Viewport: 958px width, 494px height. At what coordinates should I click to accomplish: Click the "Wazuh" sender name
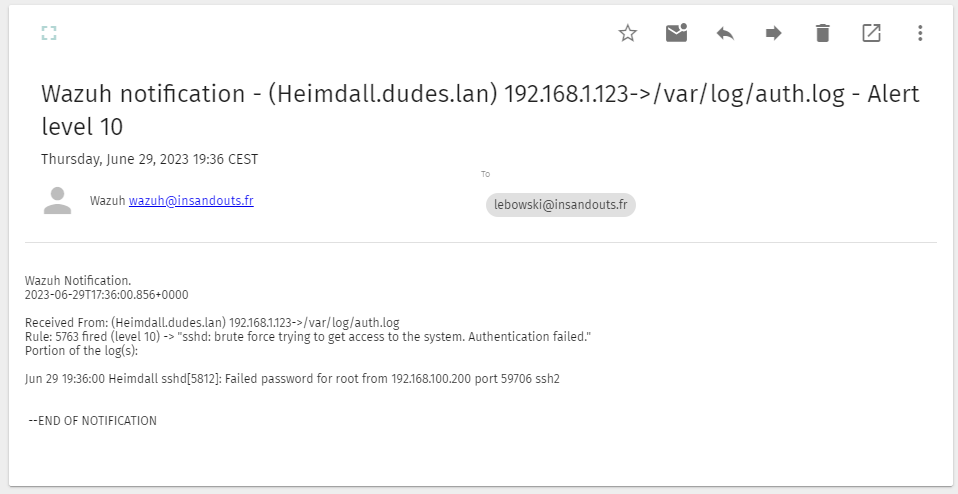coord(107,201)
